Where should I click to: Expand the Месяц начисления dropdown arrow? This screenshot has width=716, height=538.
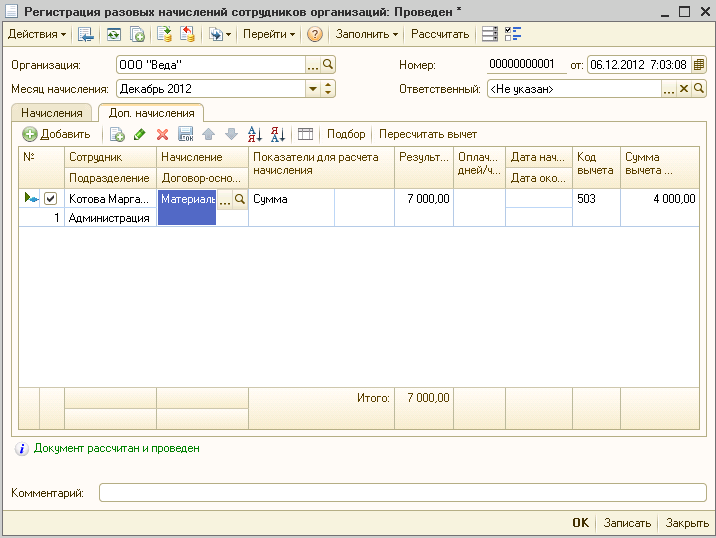(313, 89)
